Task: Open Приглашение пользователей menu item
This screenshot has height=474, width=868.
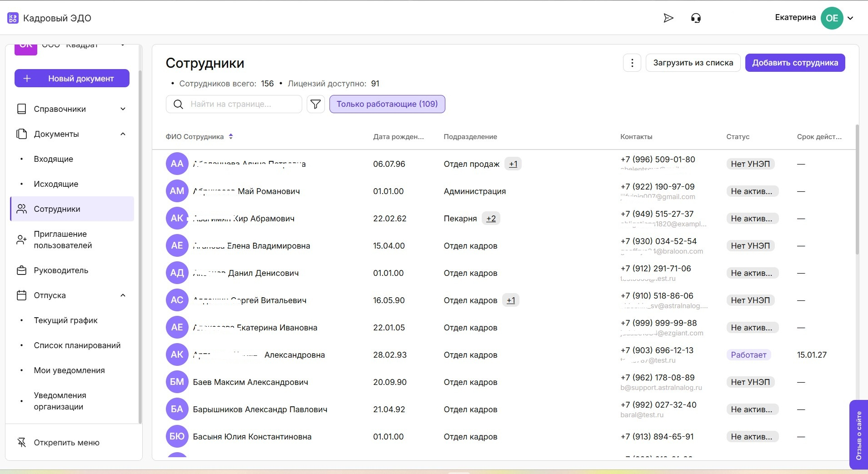Action: coord(63,239)
